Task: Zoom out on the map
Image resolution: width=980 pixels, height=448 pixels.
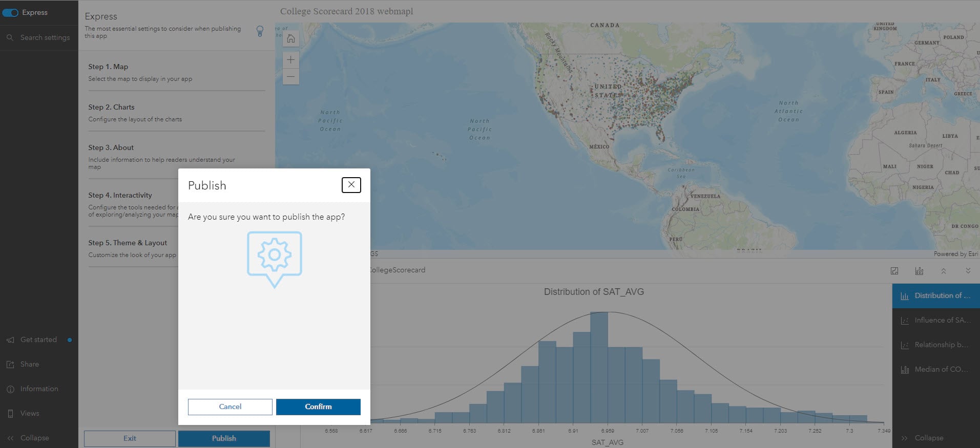Action: 290,77
